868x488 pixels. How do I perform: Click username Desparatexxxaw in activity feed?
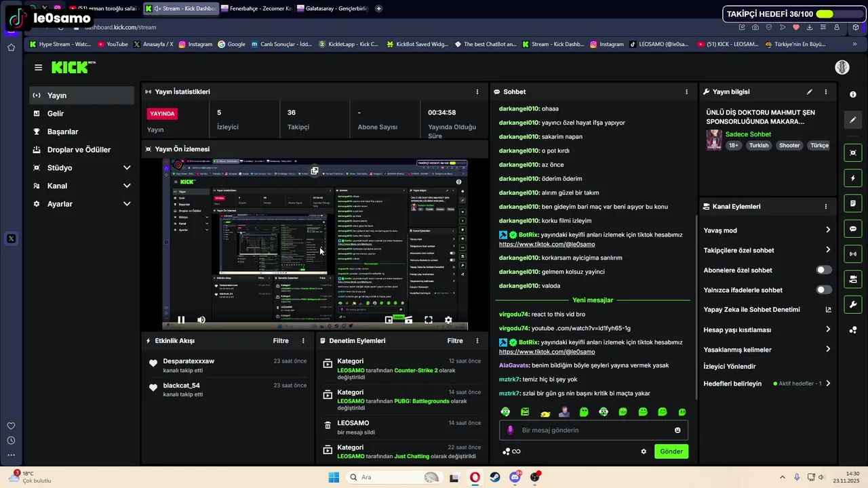[x=189, y=361]
